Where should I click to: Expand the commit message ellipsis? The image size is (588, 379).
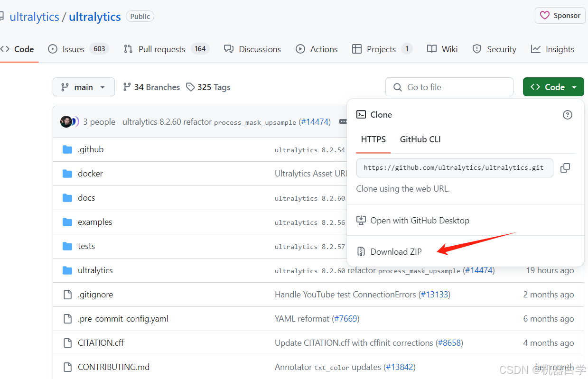coord(343,122)
